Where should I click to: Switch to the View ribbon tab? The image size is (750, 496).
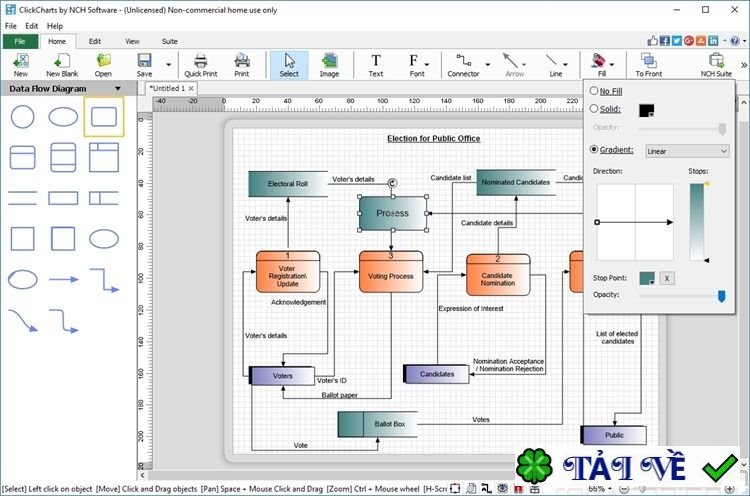132,42
